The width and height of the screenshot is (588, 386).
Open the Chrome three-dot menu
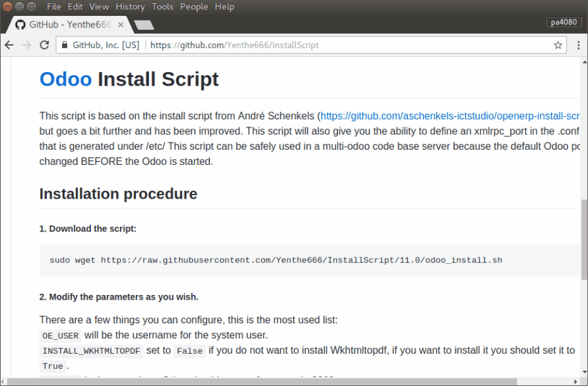tap(577, 46)
